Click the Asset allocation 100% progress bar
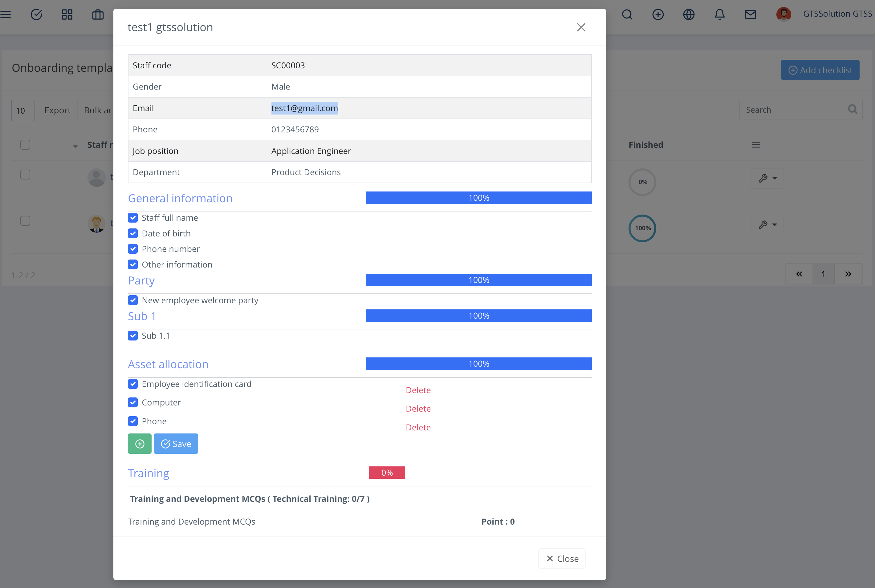The image size is (875, 588). pyautogui.click(x=479, y=364)
